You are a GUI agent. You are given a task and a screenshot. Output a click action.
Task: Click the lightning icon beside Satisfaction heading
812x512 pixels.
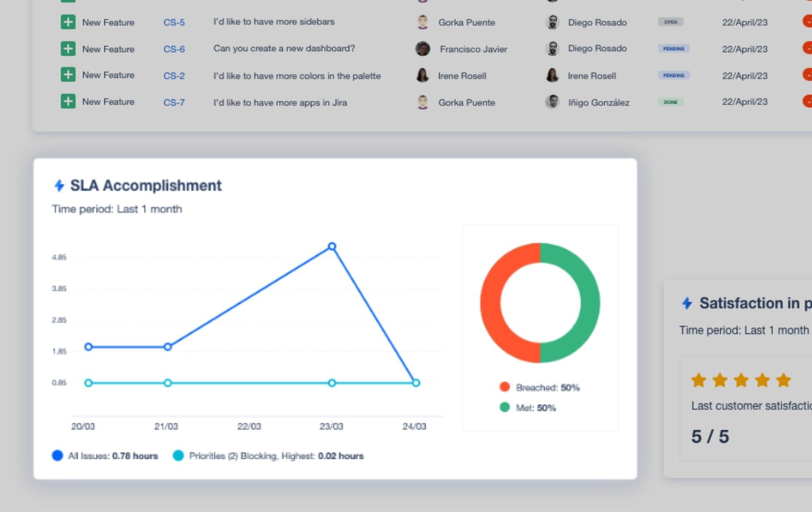pyautogui.click(x=687, y=303)
